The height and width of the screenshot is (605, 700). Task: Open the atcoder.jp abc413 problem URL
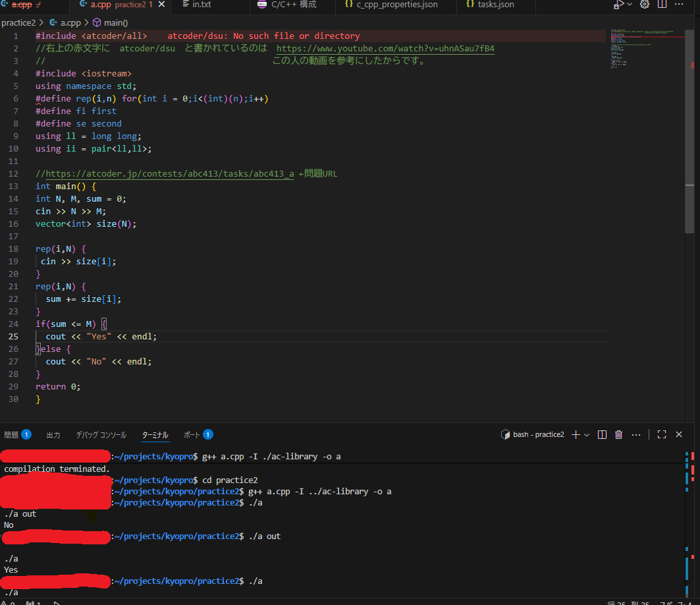(x=170, y=174)
